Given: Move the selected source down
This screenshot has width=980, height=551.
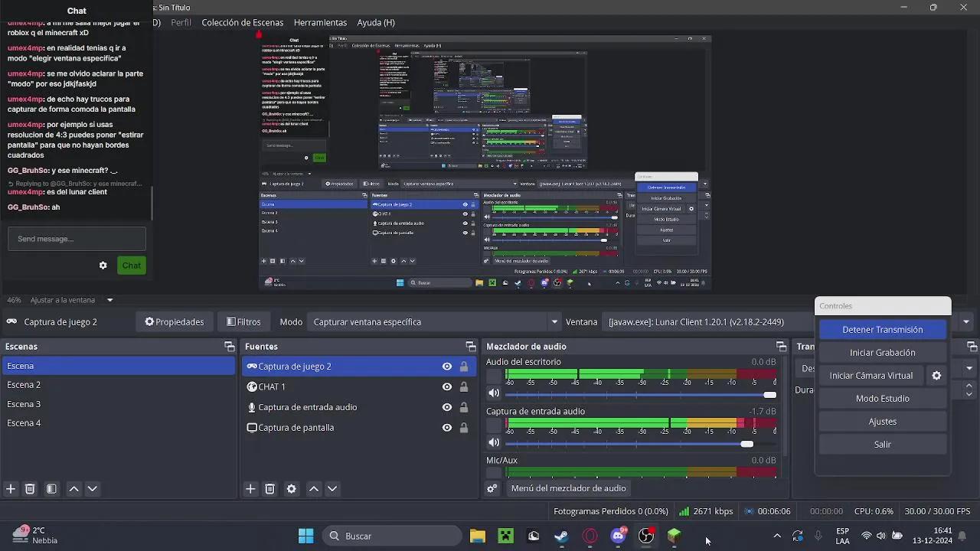Looking at the screenshot, I should (332, 488).
